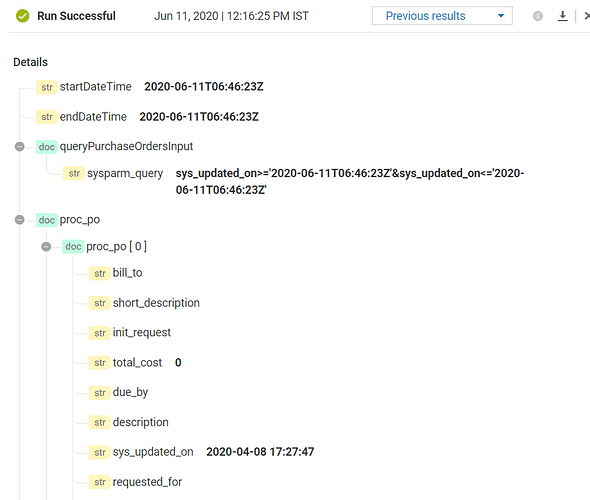
Task: Click the green Run Successful checkmark icon
Action: pyautogui.click(x=23, y=16)
